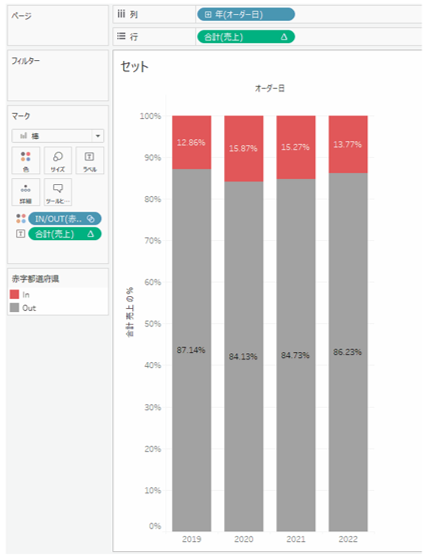Screen dimensions: 427x558
Task: Click the plus expander on 年(オーダー日) pill
Action: [x=208, y=14]
